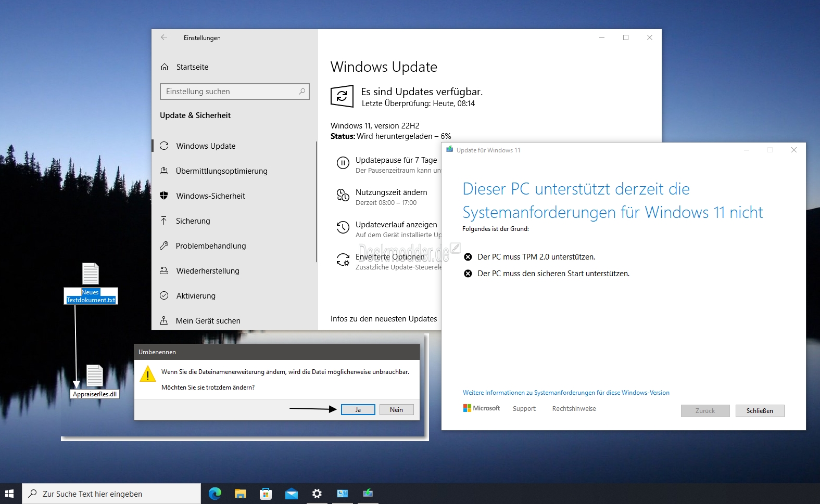Select Neues Textdokument.txt on desktop
This screenshot has height=504, width=820.
tap(91, 283)
